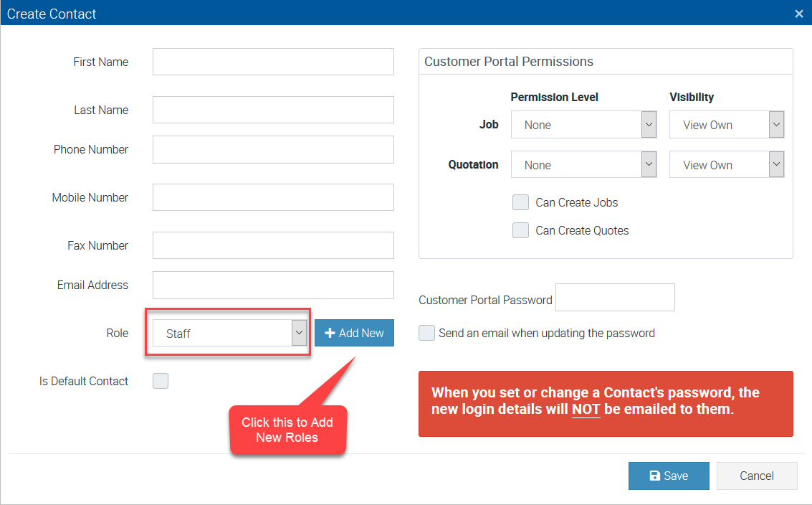Close the Create Contact dialog with X
Image resolution: width=812 pixels, height=505 pixels.
click(799, 14)
